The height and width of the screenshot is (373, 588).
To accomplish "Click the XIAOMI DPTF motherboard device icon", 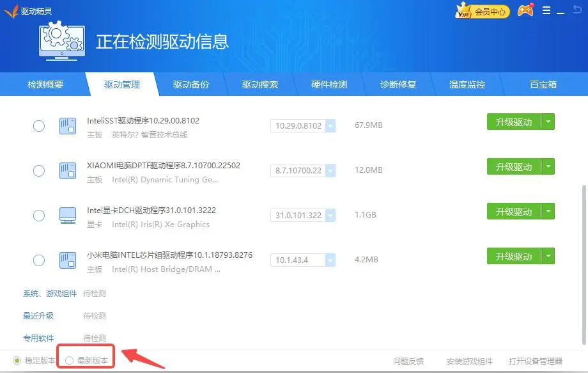I will point(67,170).
